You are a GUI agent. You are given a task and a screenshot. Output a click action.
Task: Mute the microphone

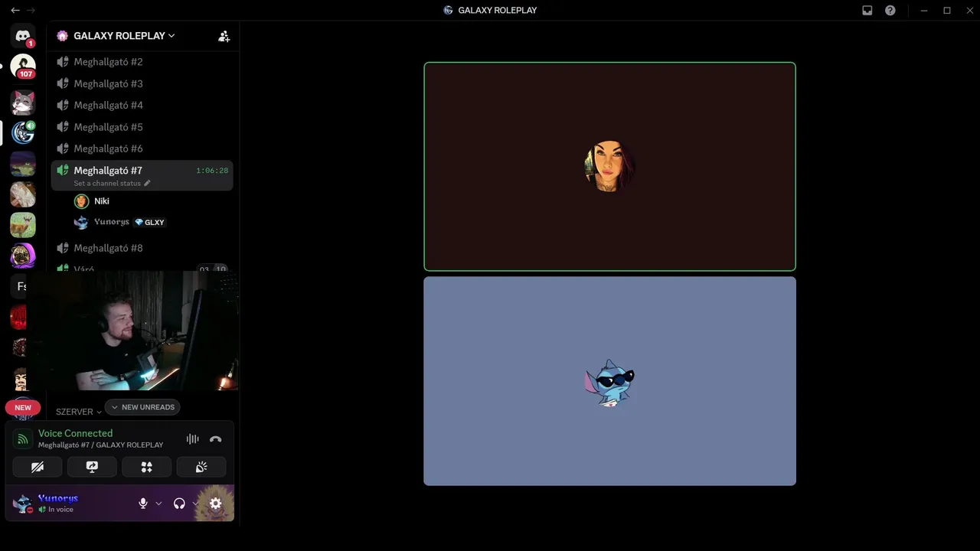(x=142, y=504)
